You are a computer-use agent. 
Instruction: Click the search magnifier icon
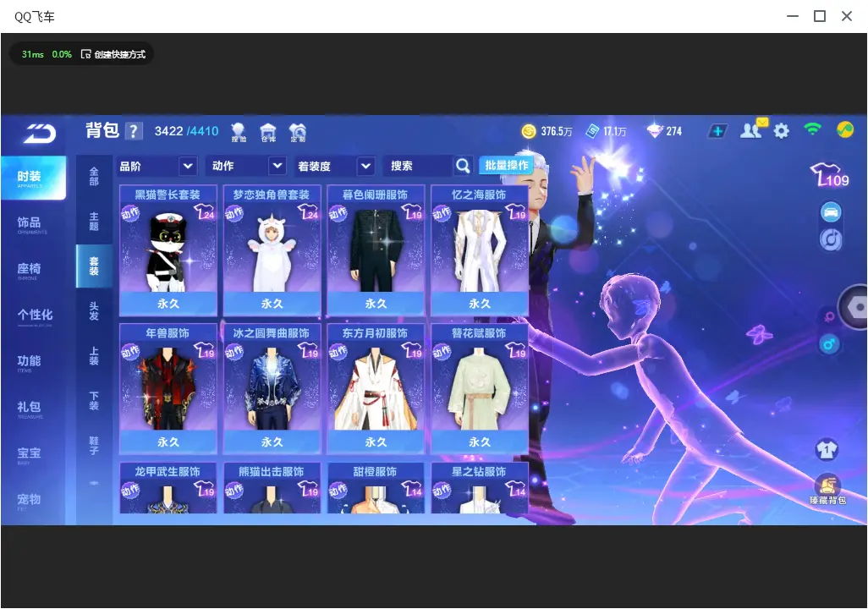click(x=463, y=166)
